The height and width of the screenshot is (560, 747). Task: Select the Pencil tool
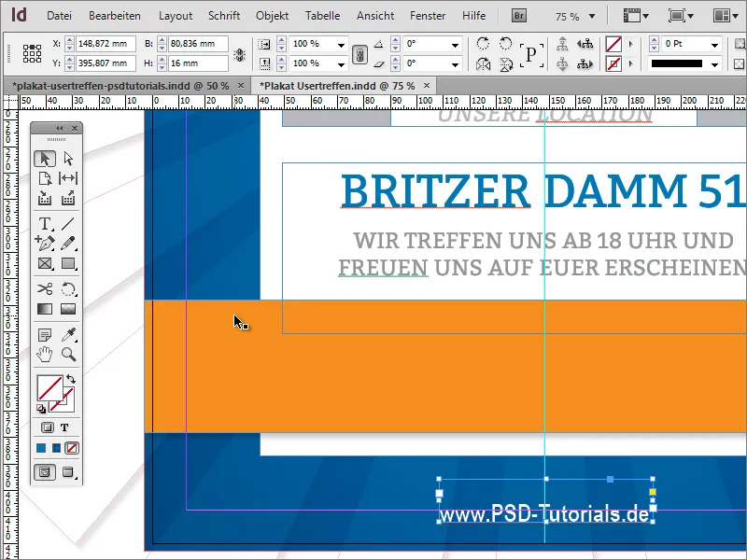(x=68, y=244)
